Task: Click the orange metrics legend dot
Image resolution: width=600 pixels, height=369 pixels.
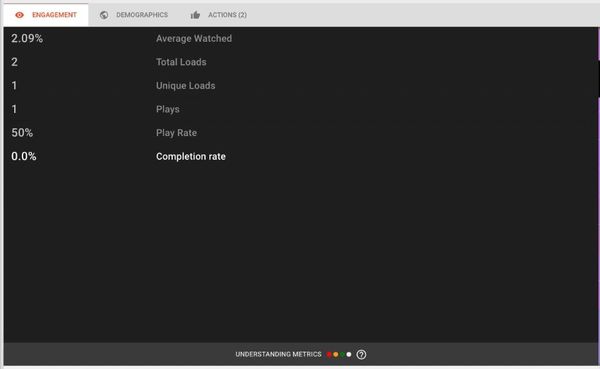Action: [336, 354]
